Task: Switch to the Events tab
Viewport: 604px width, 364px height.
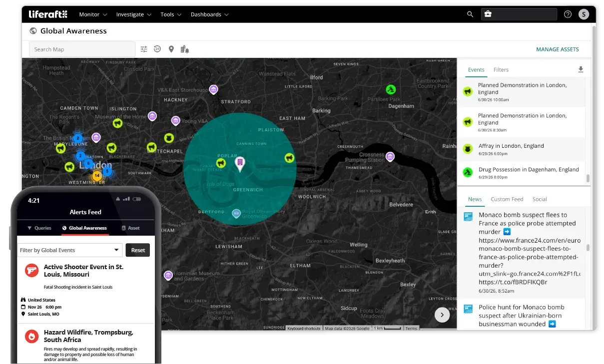Action: pyautogui.click(x=476, y=70)
